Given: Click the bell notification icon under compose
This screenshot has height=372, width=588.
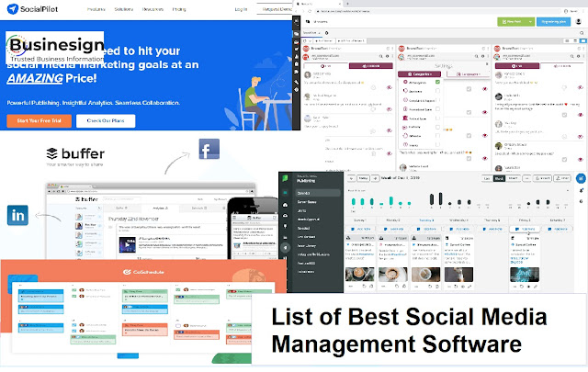Looking at the screenshot, I should pyautogui.click(x=582, y=190).
